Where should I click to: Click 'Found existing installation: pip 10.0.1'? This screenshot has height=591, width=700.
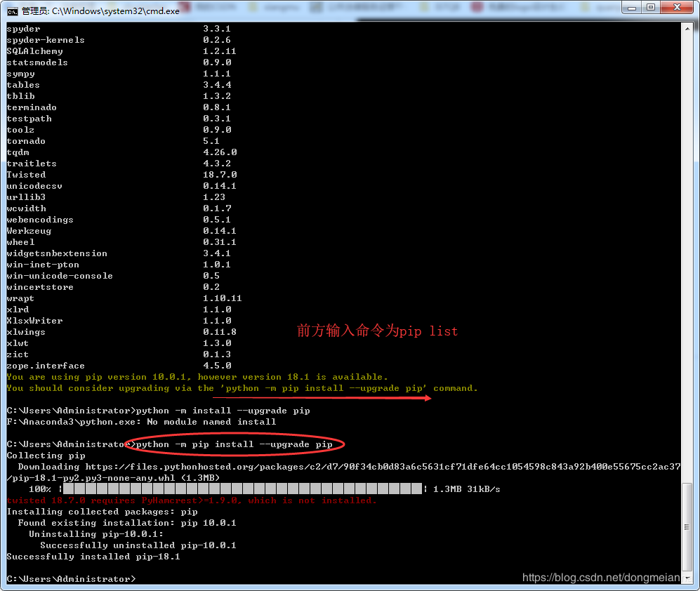coord(127,523)
